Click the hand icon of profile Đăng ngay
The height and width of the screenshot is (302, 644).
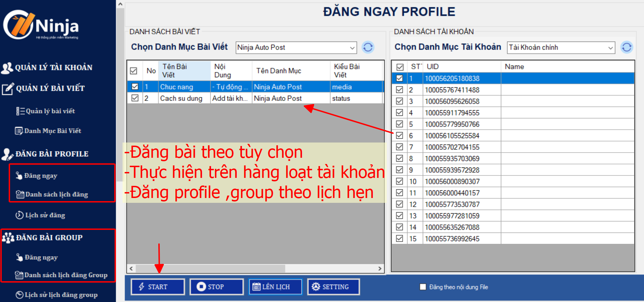tap(19, 176)
